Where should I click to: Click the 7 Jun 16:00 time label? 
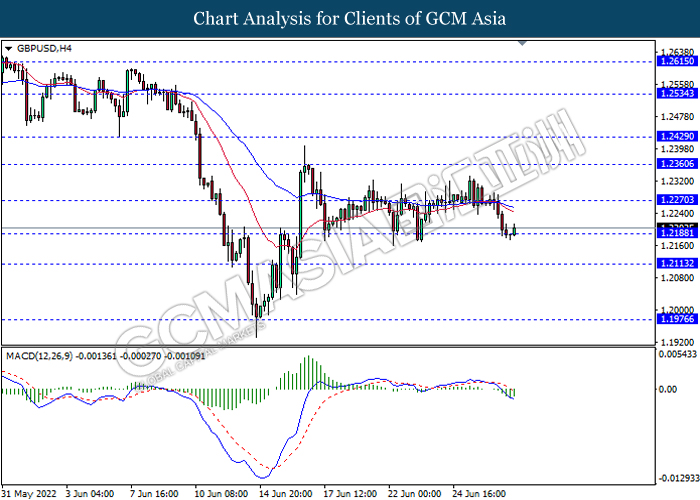click(x=154, y=493)
